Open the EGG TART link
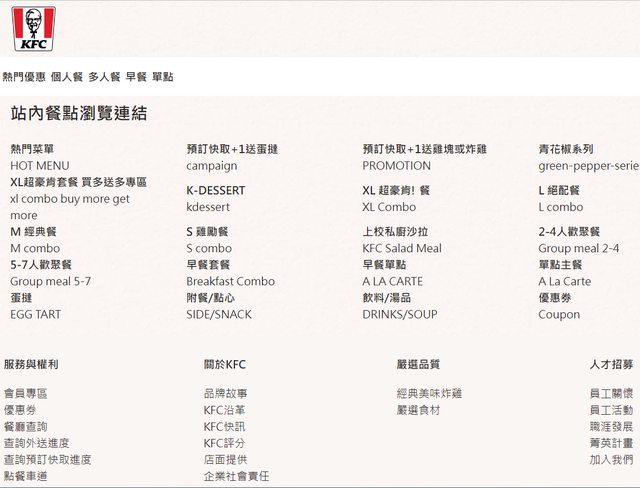This screenshot has width=640, height=488. (36, 315)
